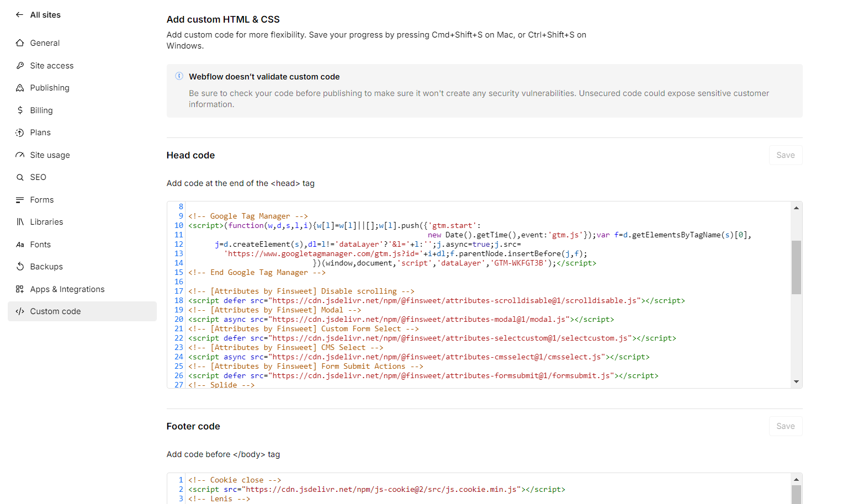Click the Forms lines icon
The width and height of the screenshot is (853, 504).
pos(20,200)
